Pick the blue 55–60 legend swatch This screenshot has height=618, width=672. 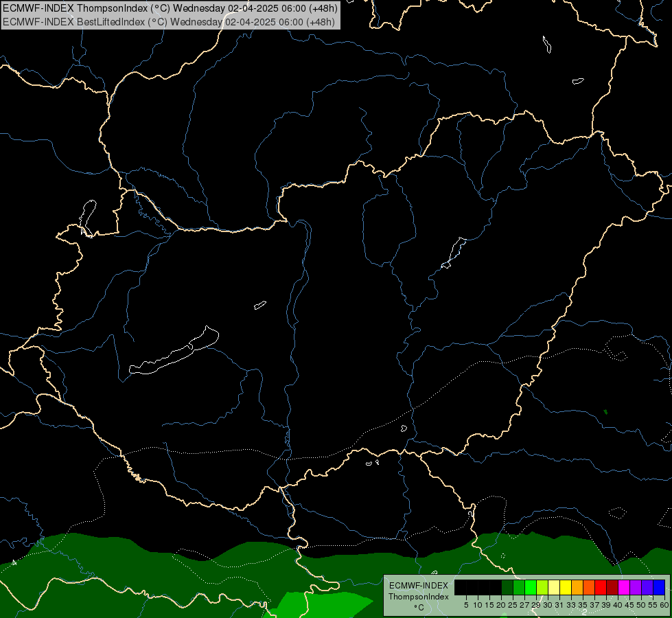(659, 588)
